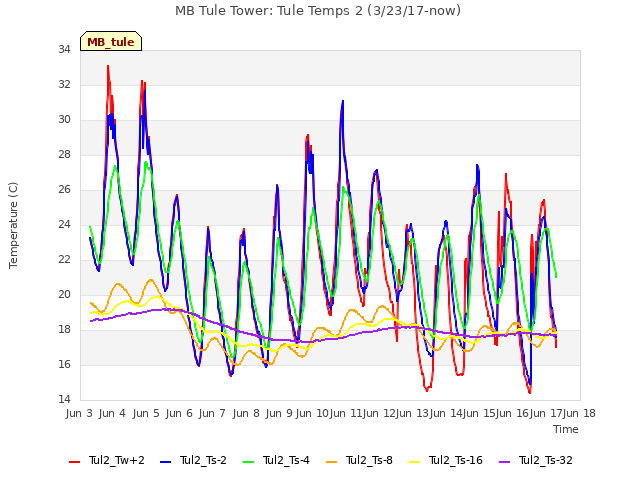Screen dimensions: 640x480
Task: Click the 20 y-axis tick label
Action: (x=64, y=294)
